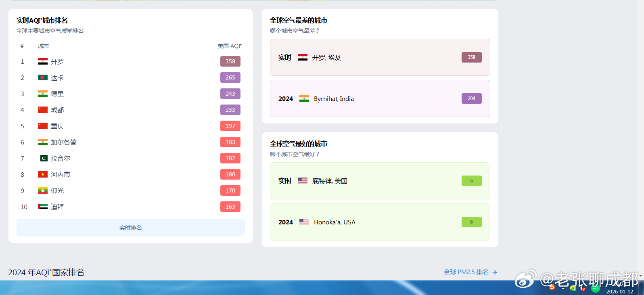
Task: Click the Bangladesh flag next to 达卡
Action: coord(43,77)
